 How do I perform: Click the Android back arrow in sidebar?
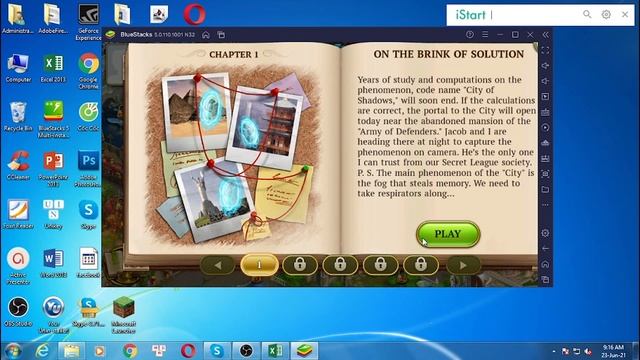click(545, 249)
